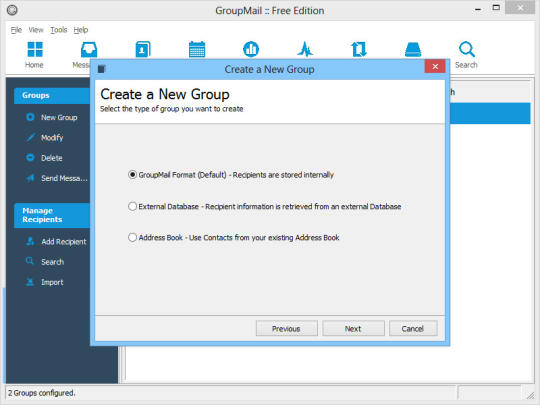
Task: Open the Help menu
Action: [81, 30]
